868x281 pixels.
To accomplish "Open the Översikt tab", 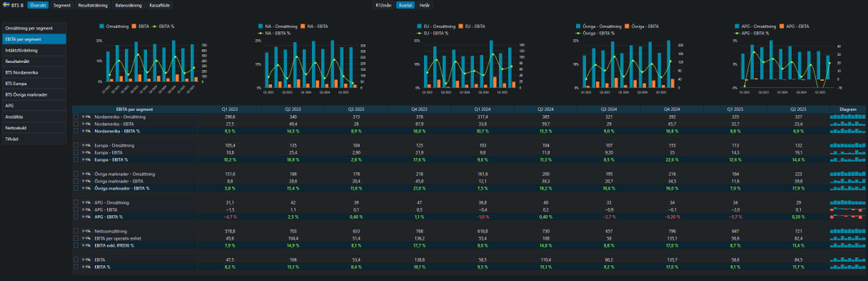I will point(38,4).
